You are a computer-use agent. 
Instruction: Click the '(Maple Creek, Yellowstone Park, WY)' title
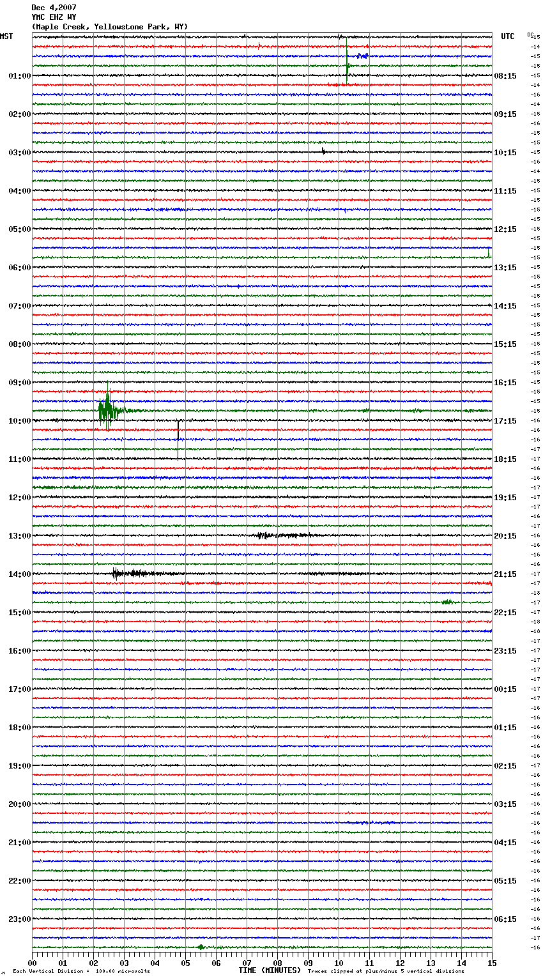tap(110, 27)
